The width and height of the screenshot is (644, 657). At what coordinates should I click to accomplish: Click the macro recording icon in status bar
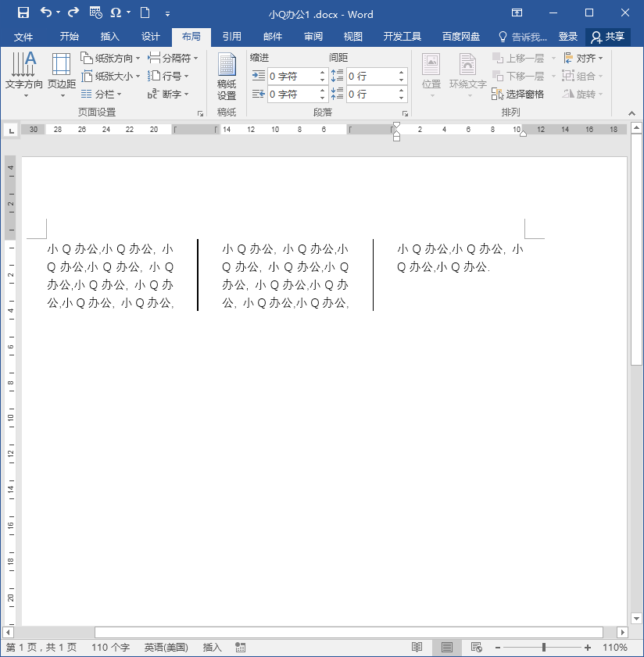pyautogui.click(x=240, y=648)
